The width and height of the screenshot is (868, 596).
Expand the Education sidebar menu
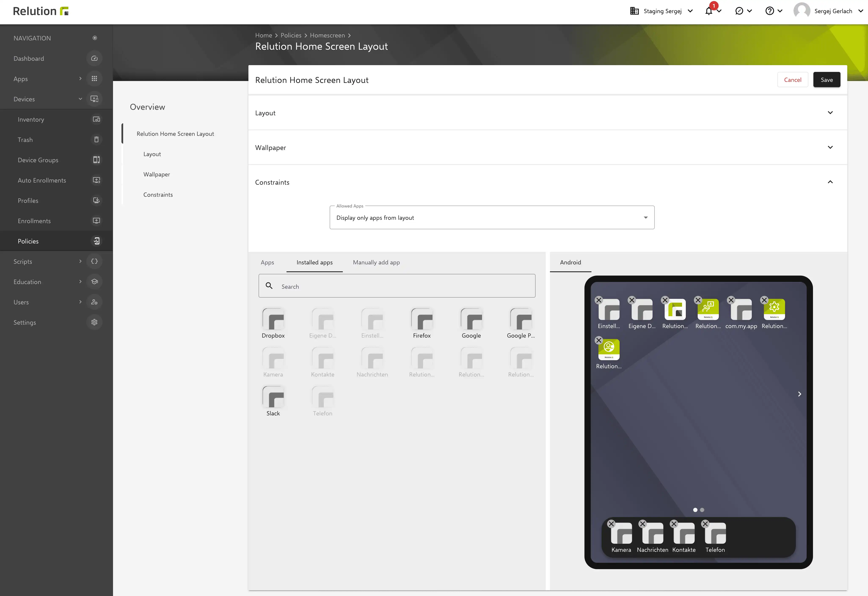click(80, 282)
